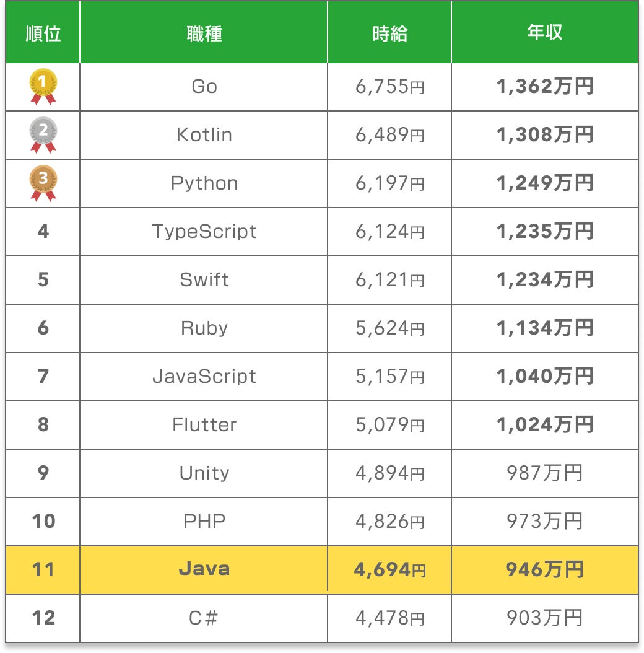The height and width of the screenshot is (653, 644).
Task: Select the Swift language cell
Action: [204, 280]
